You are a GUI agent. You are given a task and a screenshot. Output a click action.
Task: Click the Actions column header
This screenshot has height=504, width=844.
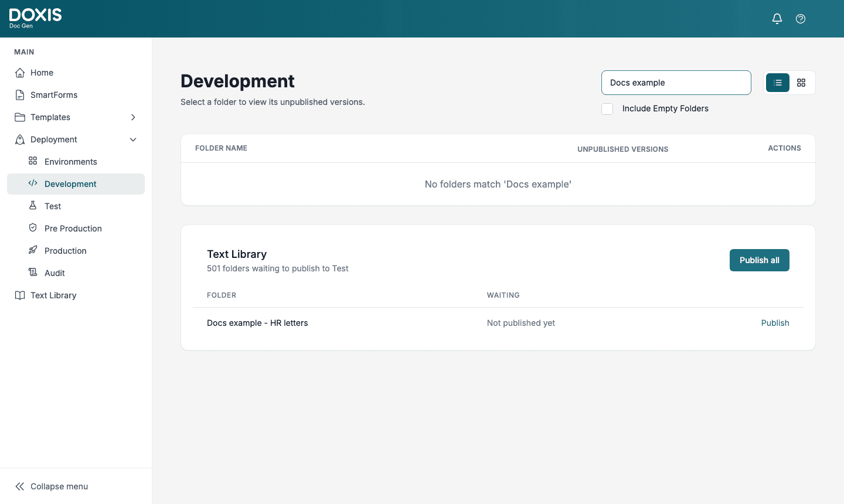784,148
